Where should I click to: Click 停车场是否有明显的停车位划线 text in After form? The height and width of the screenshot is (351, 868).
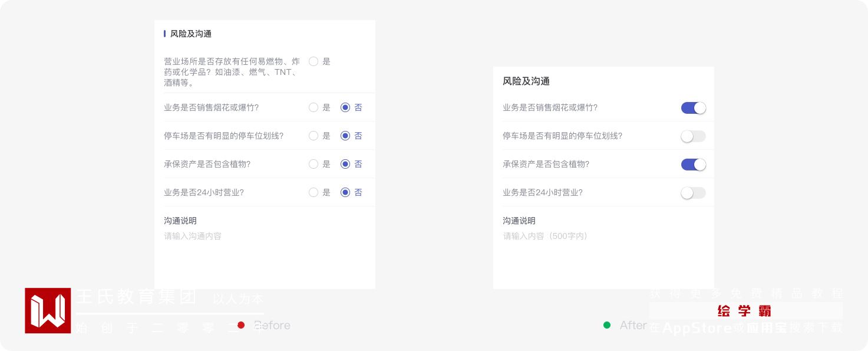(x=562, y=136)
